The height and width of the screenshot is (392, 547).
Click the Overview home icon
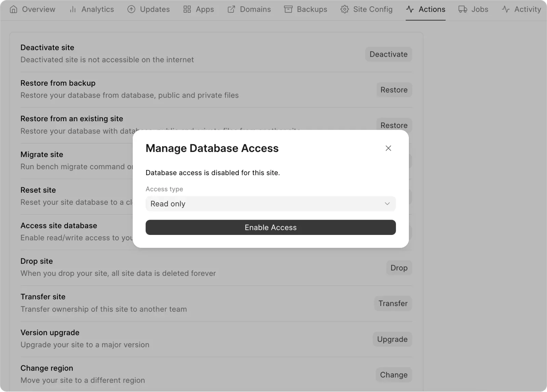[14, 9]
